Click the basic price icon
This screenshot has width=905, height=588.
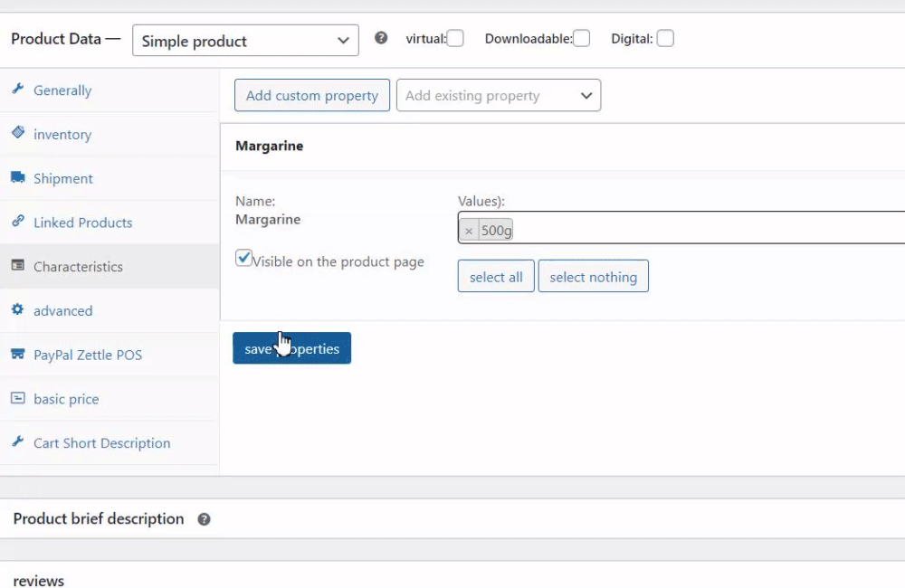[x=17, y=398]
